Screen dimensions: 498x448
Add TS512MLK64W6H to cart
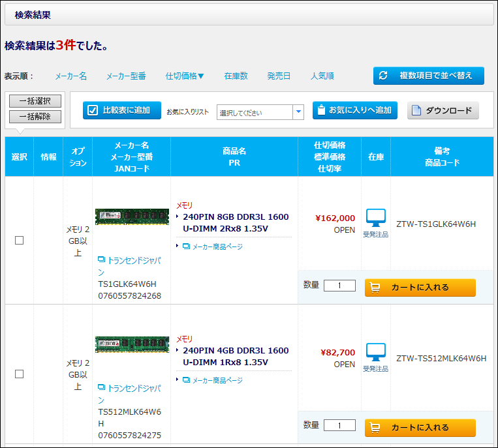[x=420, y=428]
